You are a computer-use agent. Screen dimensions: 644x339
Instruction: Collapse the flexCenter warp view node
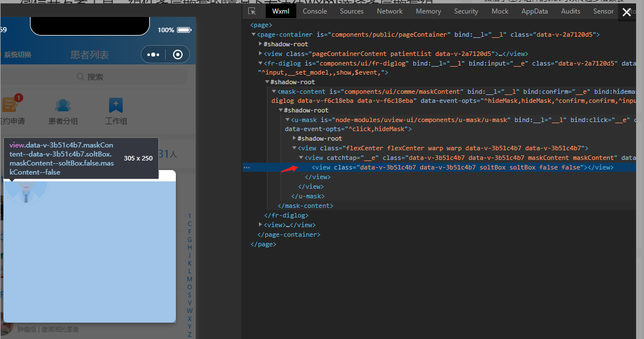295,148
